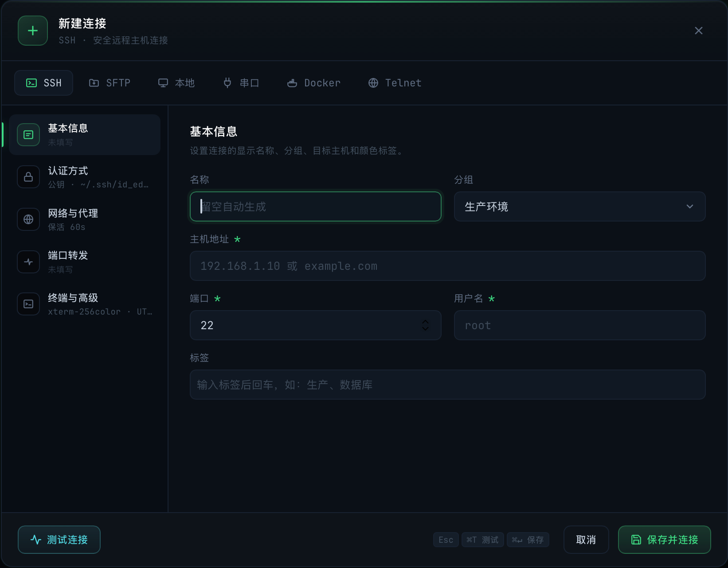Open the Telnet connection tab

(x=395, y=83)
